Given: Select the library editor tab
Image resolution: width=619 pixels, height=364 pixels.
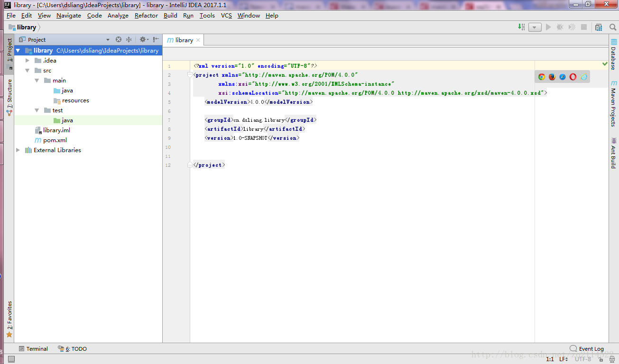Looking at the screenshot, I should click(184, 40).
